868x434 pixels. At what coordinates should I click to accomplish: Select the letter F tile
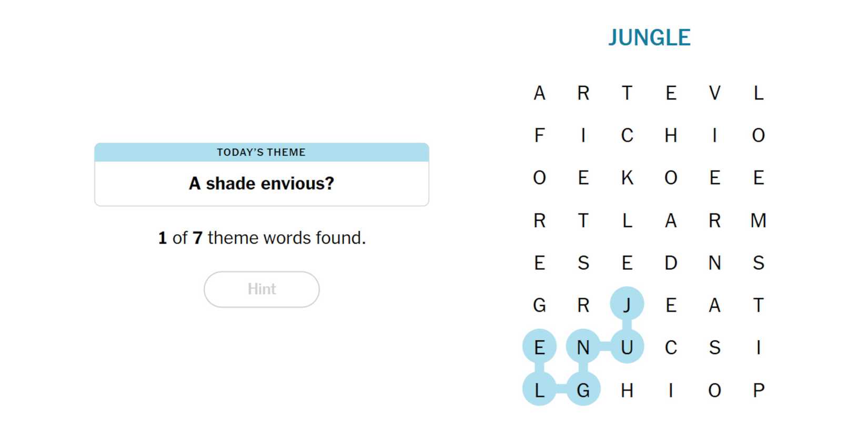539,136
